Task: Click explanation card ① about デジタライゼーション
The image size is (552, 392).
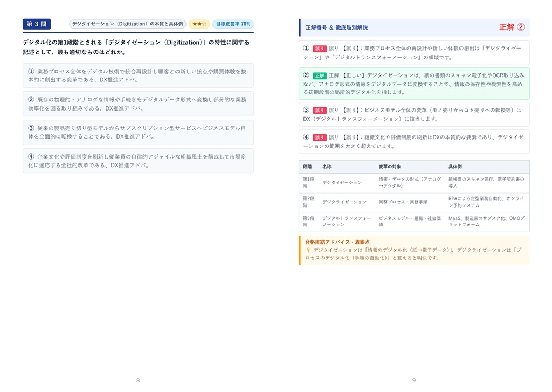Action: pyautogui.click(x=414, y=52)
